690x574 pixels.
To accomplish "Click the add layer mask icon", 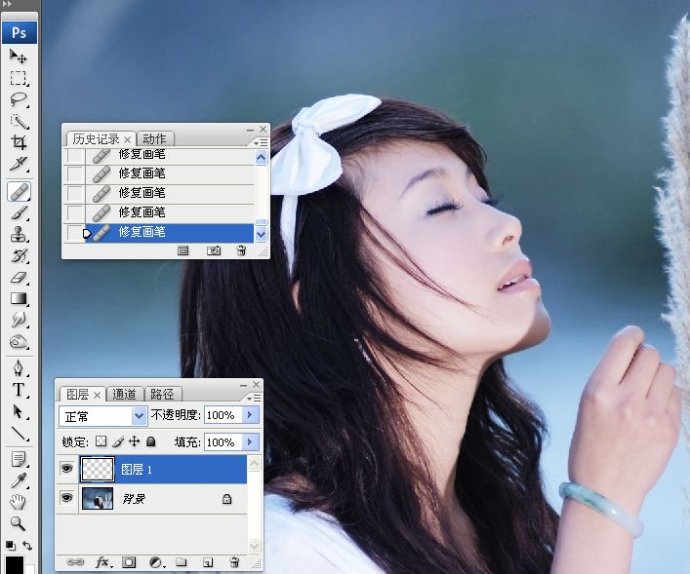I will coord(129,563).
